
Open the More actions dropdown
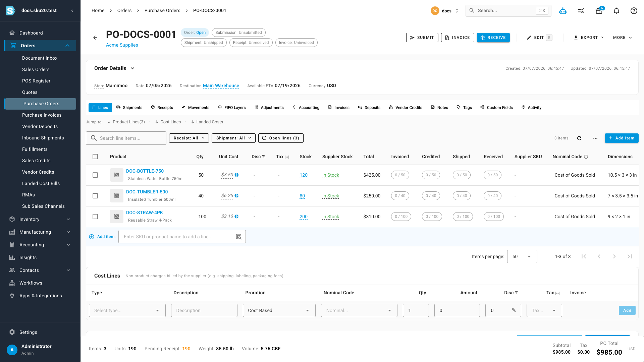pyautogui.click(x=623, y=38)
